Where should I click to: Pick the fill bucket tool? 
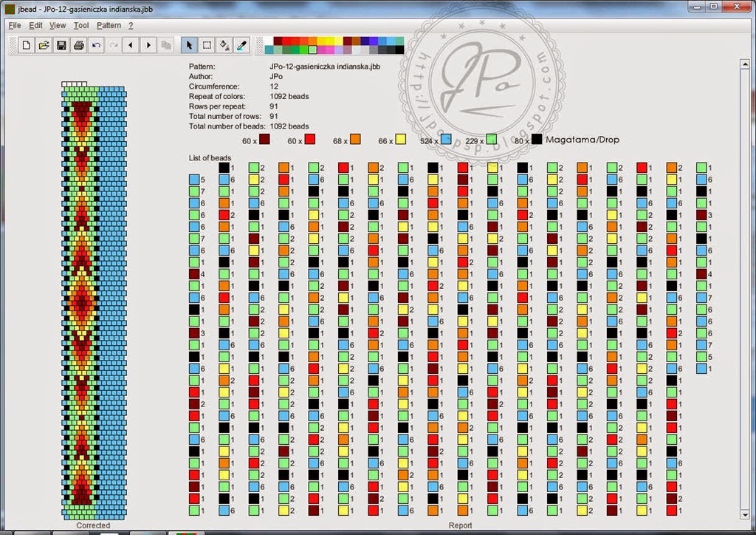coord(224,45)
